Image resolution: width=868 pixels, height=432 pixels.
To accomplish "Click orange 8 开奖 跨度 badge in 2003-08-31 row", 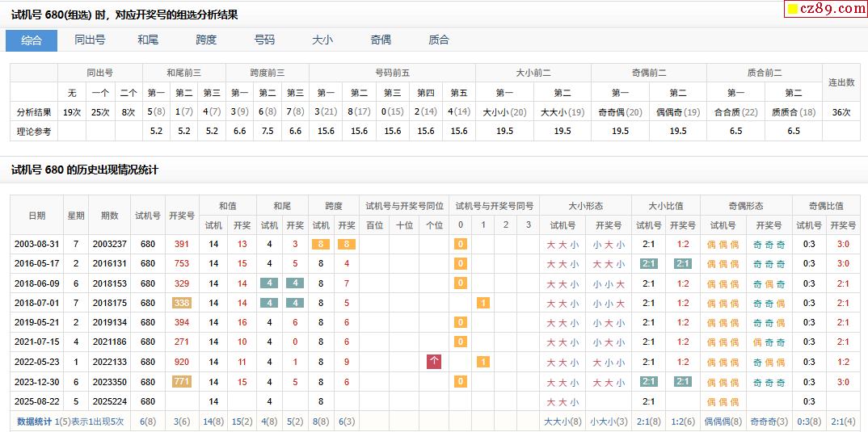I will [347, 244].
